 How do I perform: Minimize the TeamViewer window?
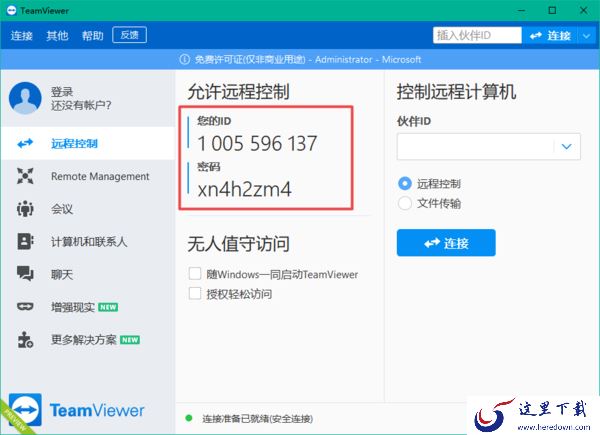tap(521, 10)
